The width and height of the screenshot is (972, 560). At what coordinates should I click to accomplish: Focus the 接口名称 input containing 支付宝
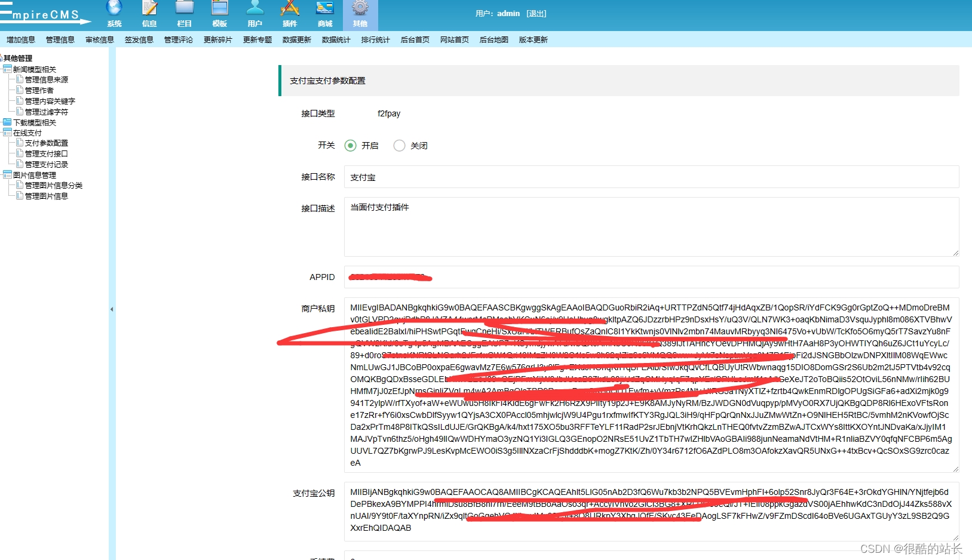[652, 177]
